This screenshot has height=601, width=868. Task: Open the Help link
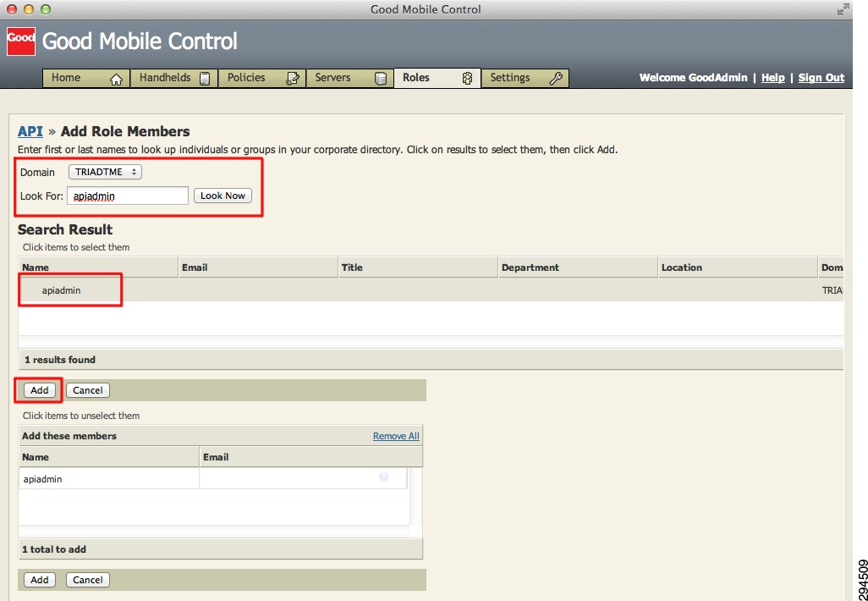pyautogui.click(x=772, y=78)
